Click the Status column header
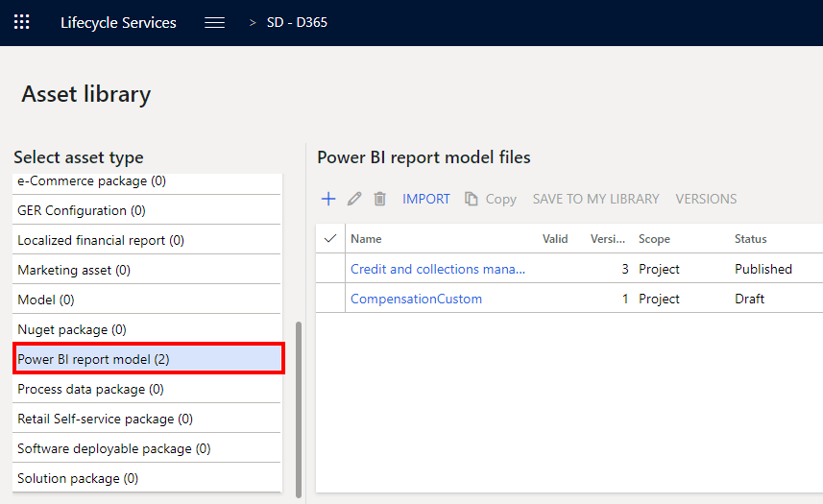Screen dimensions: 823x504 pos(751,239)
